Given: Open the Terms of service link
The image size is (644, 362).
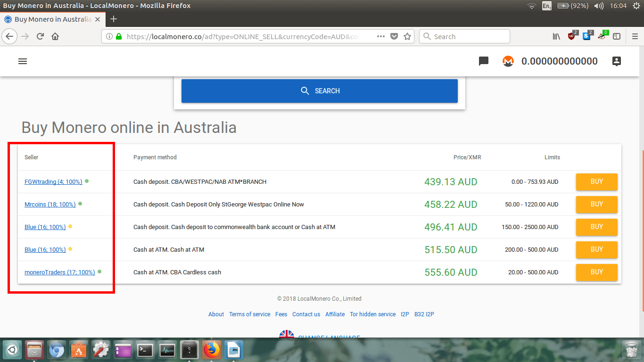Looking at the screenshot, I should [250, 314].
